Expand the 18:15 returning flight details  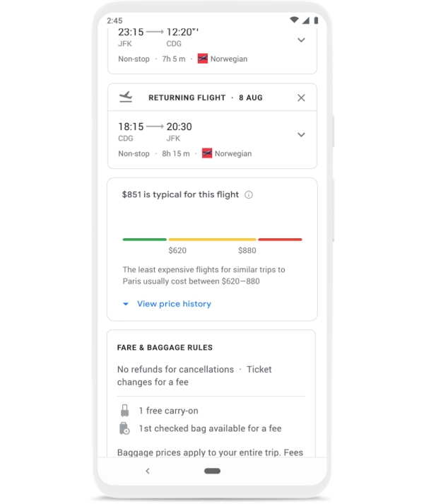pyautogui.click(x=301, y=134)
